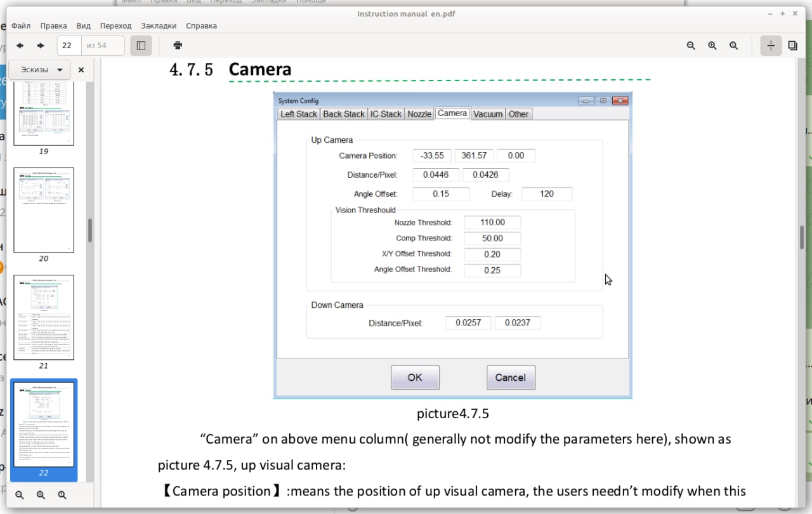This screenshot has height=514, width=812.
Task: Click the "0.20" X/Y offset threshold value
Action: tap(492, 254)
